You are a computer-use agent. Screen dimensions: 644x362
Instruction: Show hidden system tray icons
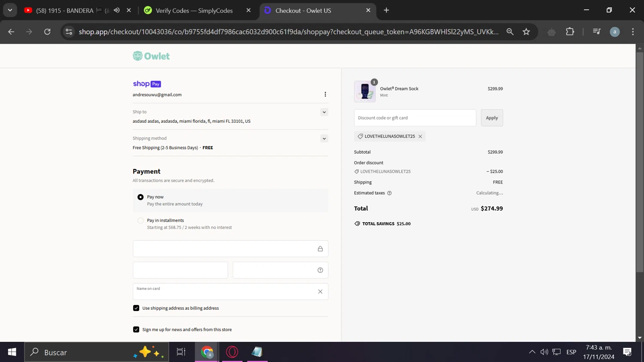(532, 352)
